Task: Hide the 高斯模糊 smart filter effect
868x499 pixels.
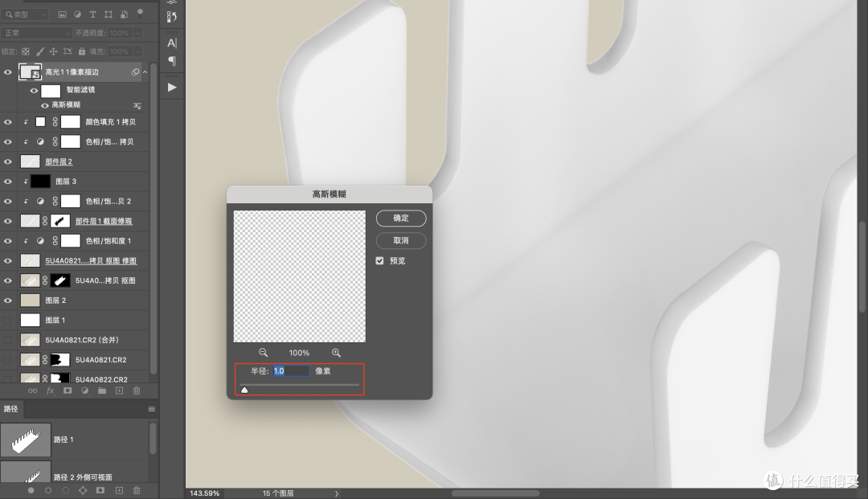Action: click(45, 105)
